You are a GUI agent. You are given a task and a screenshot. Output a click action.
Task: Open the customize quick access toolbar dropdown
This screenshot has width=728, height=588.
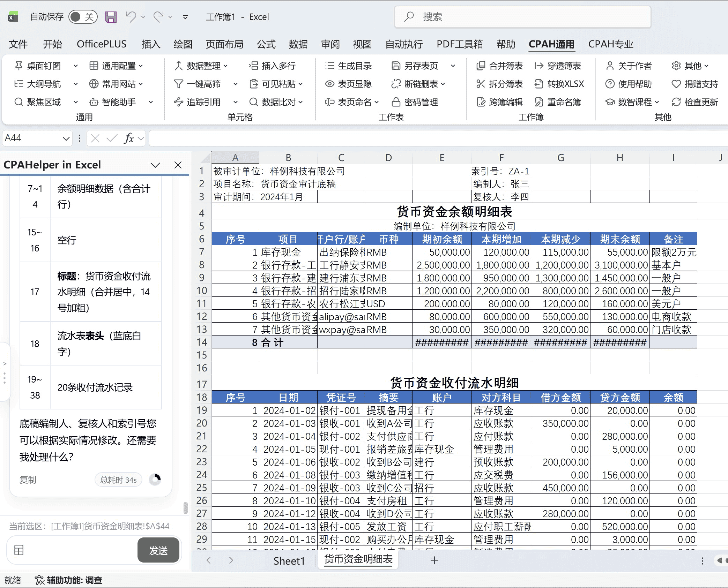[185, 17]
